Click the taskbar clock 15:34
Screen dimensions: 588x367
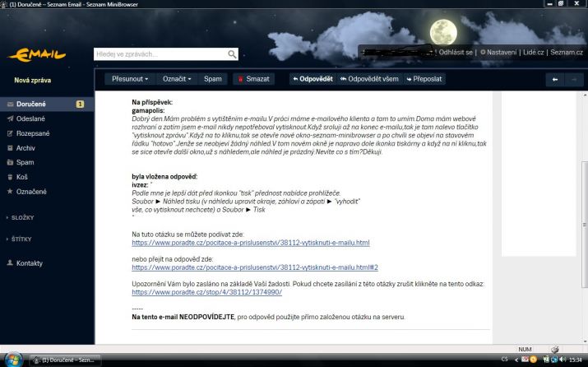click(576, 360)
